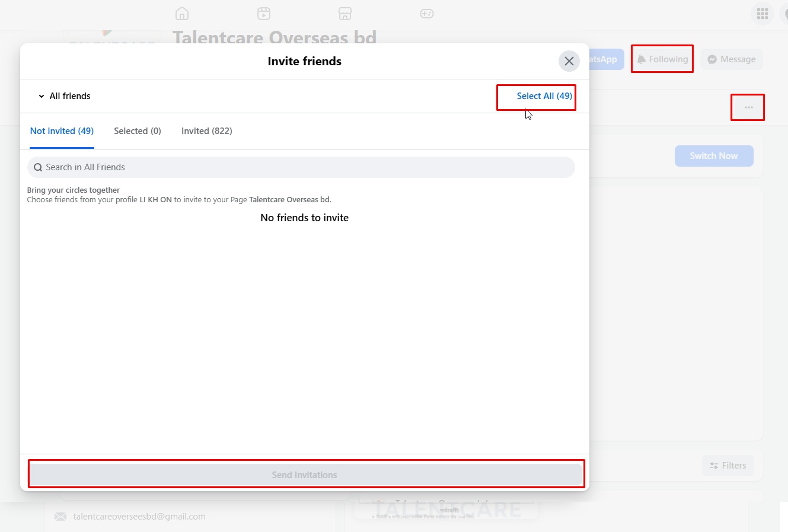Click Select All (49) link
788x532 pixels.
pyautogui.click(x=544, y=96)
